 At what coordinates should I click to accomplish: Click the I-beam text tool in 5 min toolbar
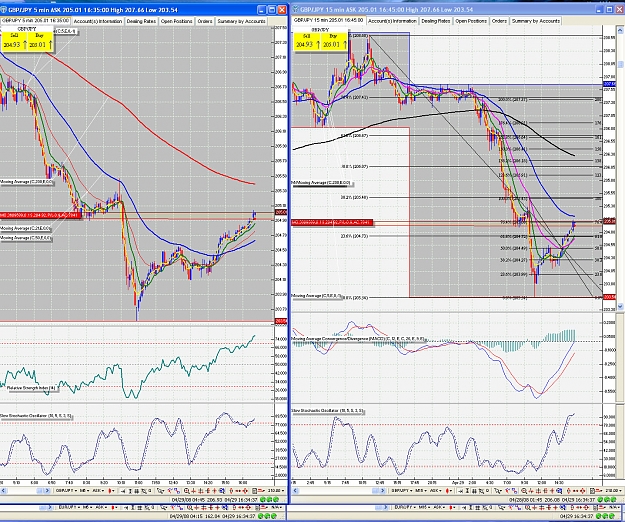(x=130, y=491)
